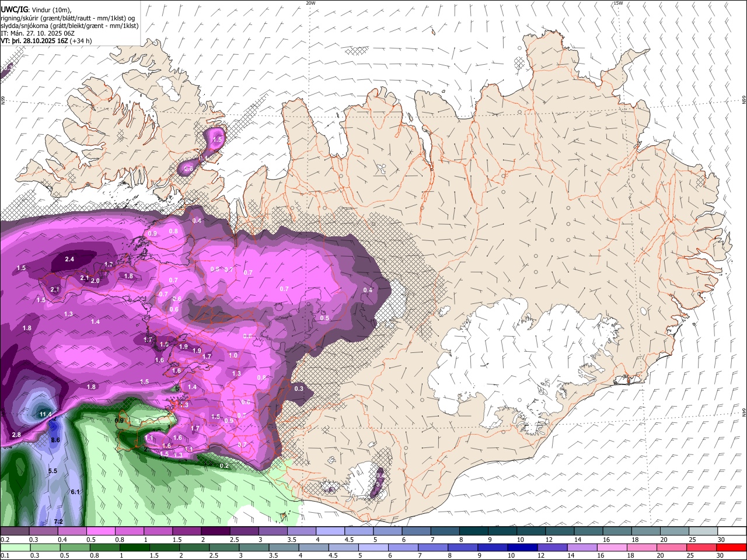Pick the palest green 0.1 swatch in the lower legend
The width and height of the screenshot is (747, 560).
point(15,548)
